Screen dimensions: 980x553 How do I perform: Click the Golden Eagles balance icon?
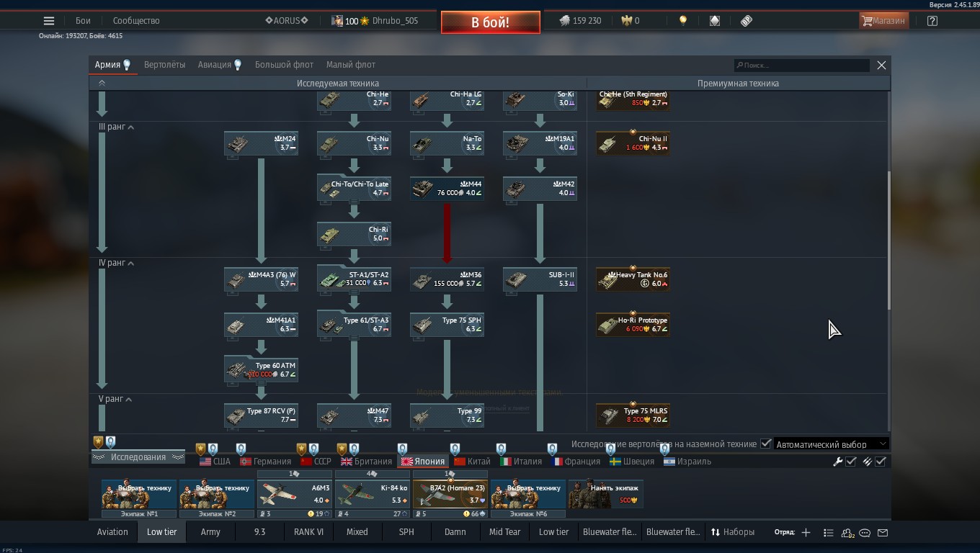click(x=627, y=21)
